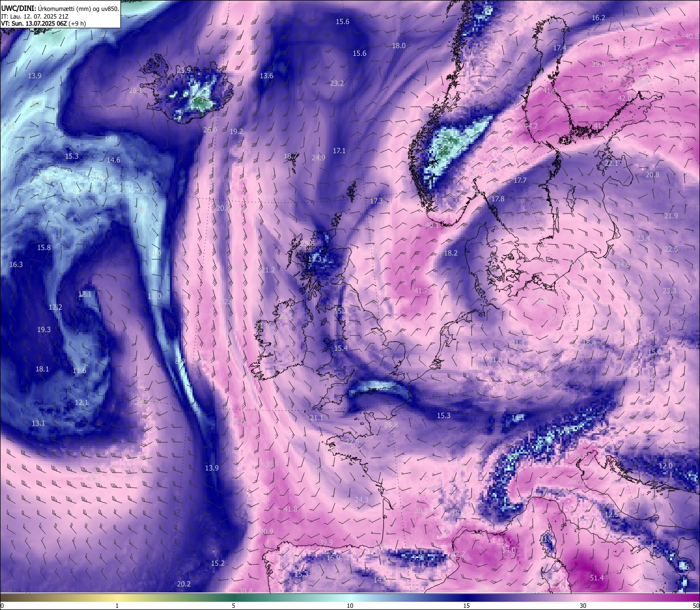Click the 15.8 value label
The height and width of the screenshot is (610, 700).
[x=44, y=248]
